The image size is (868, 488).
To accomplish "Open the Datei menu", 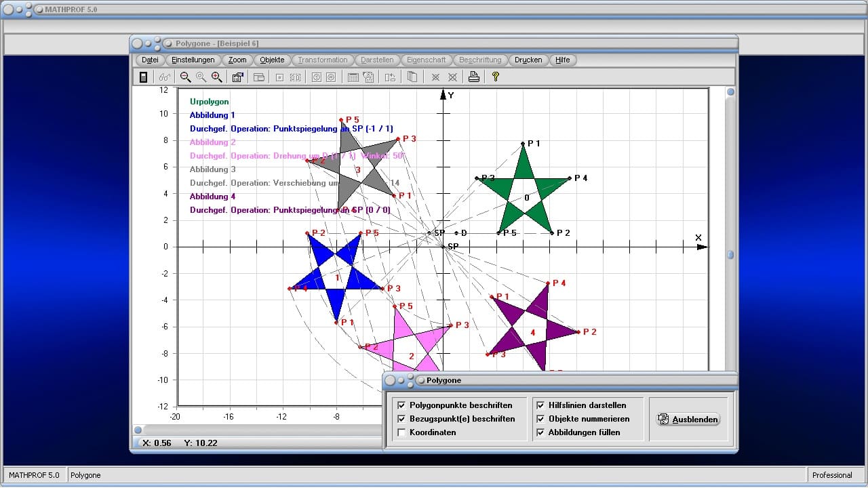I will tap(150, 60).
